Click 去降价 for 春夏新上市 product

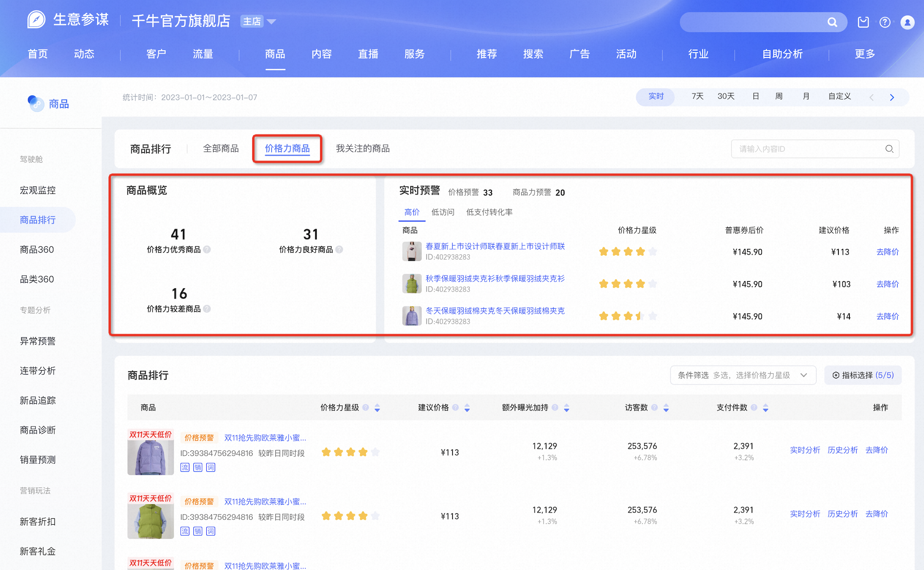(887, 252)
